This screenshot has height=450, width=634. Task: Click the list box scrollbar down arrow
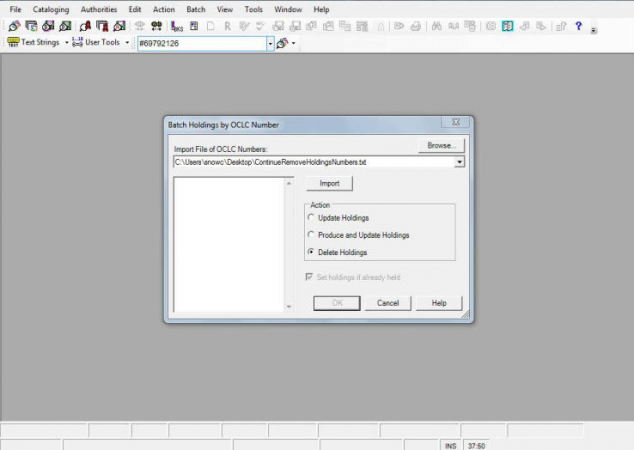tap(289, 306)
